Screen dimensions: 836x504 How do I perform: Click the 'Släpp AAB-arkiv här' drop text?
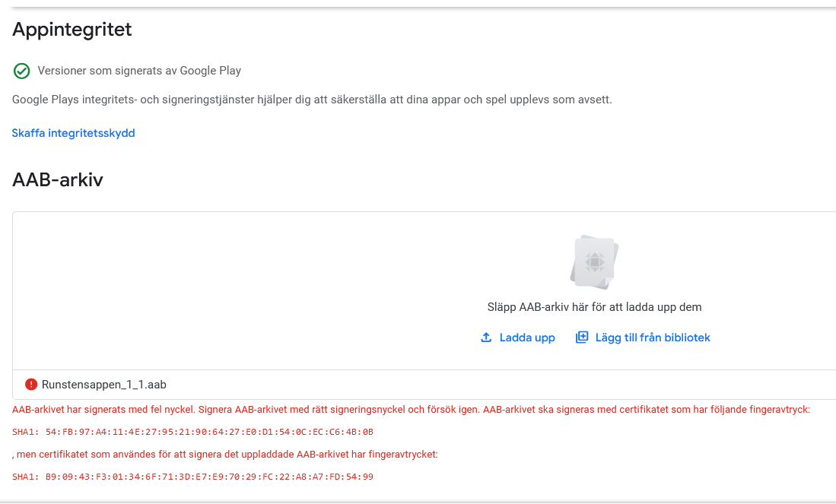594,307
